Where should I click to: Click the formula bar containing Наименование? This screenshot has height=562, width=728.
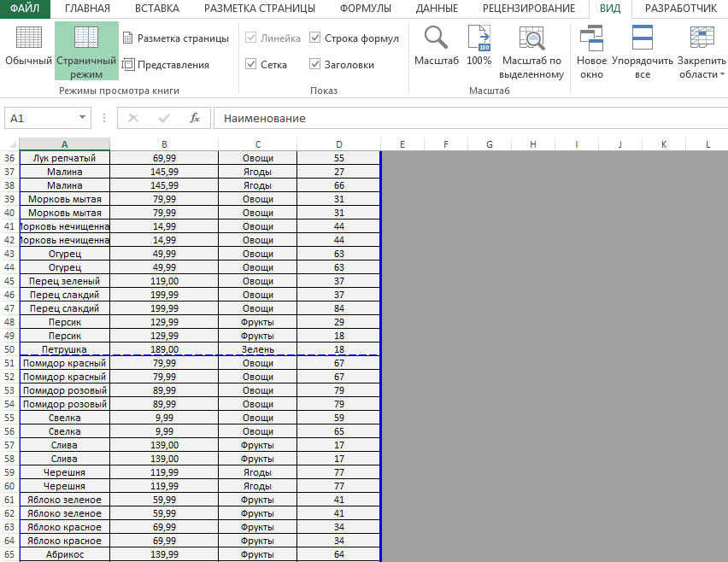pos(461,118)
